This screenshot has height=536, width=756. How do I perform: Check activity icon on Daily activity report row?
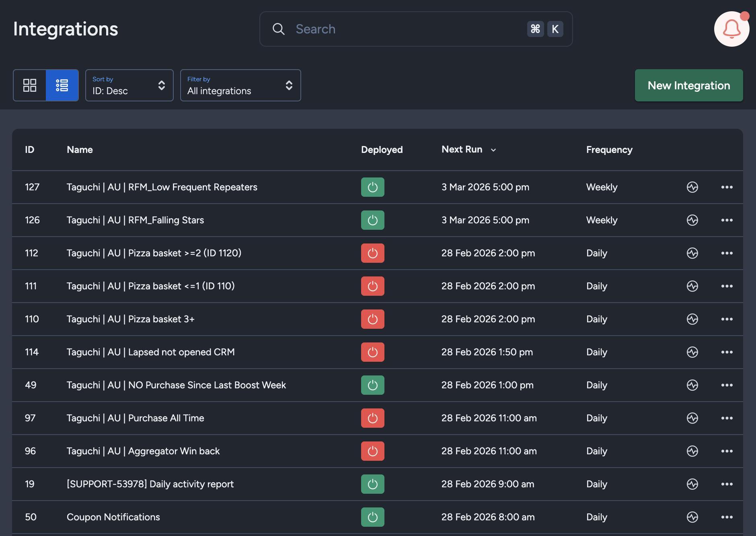692,484
